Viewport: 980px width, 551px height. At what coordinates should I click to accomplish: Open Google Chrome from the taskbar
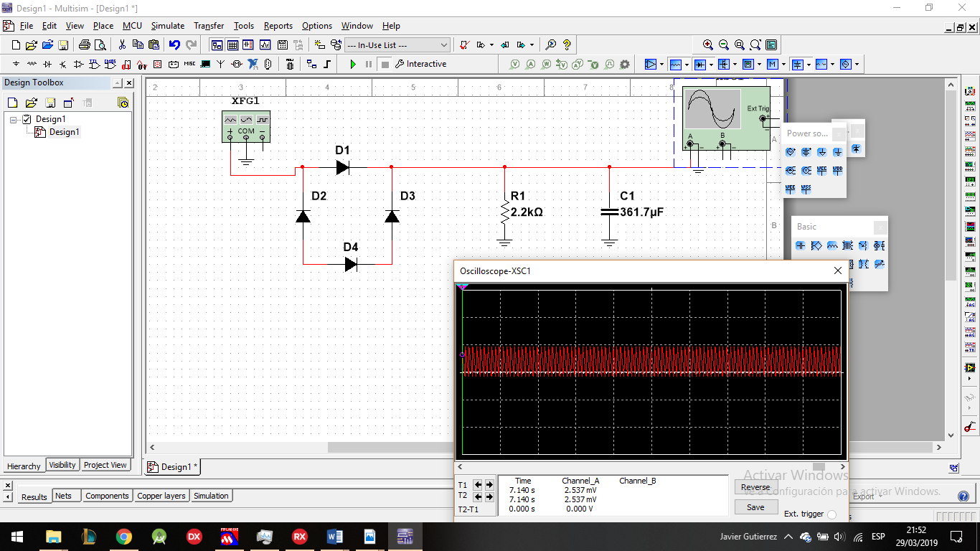tap(124, 537)
